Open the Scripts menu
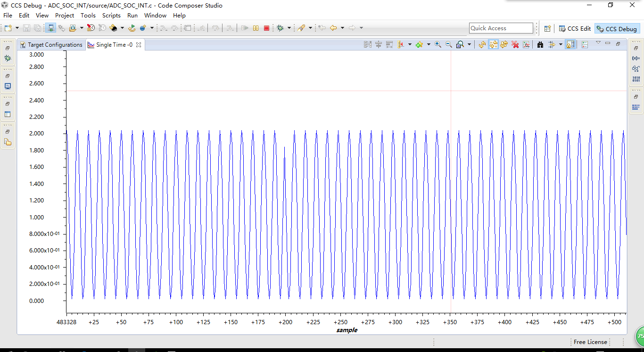The width and height of the screenshot is (644, 352). pyautogui.click(x=111, y=15)
